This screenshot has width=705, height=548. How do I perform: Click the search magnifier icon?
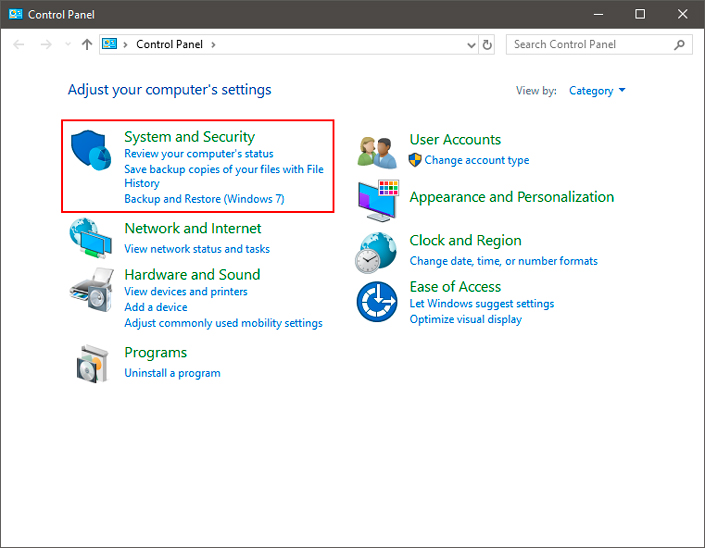679,45
